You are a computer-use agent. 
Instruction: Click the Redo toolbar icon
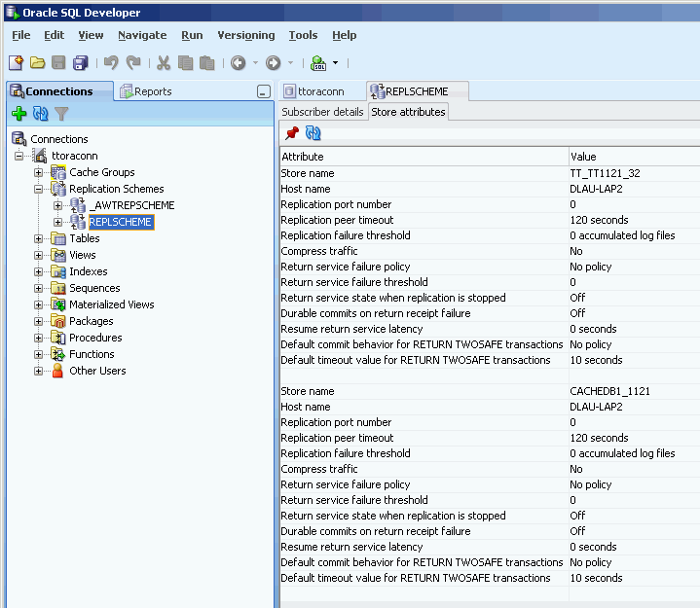point(133,63)
